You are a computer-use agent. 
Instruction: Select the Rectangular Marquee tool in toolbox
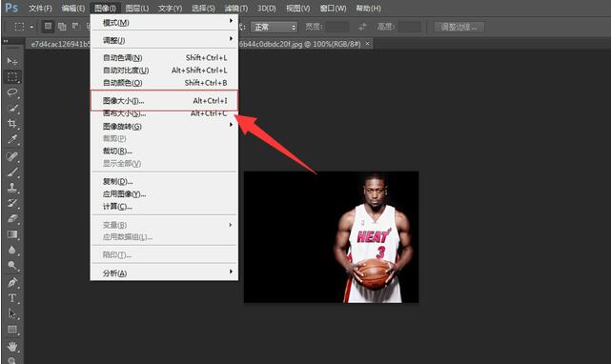coord(12,77)
